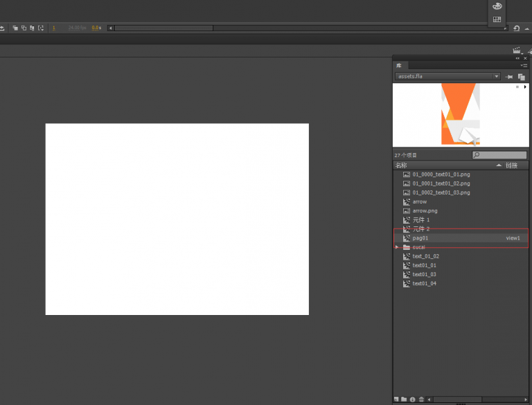
Task: Open the Swatches grid panel icon
Action: pos(497,19)
